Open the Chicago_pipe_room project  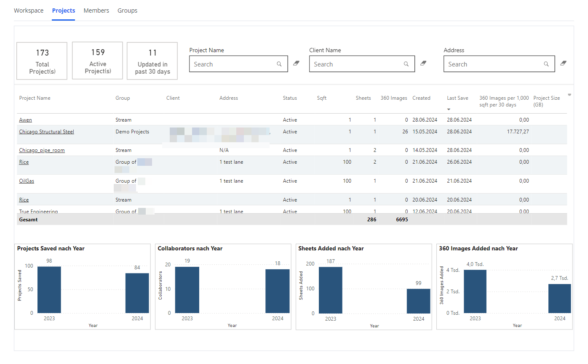click(x=42, y=150)
